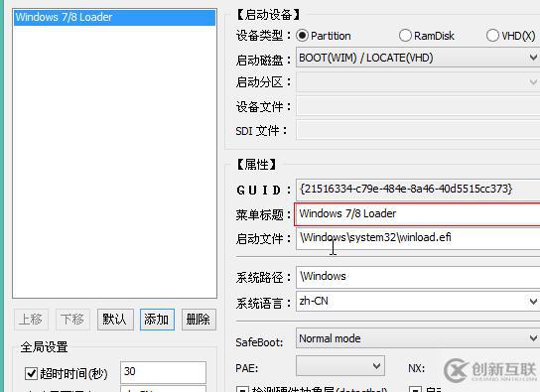Image resolution: width=540 pixels, height=392 pixels.
Task: Click the 删除 delete button
Action: click(x=199, y=320)
